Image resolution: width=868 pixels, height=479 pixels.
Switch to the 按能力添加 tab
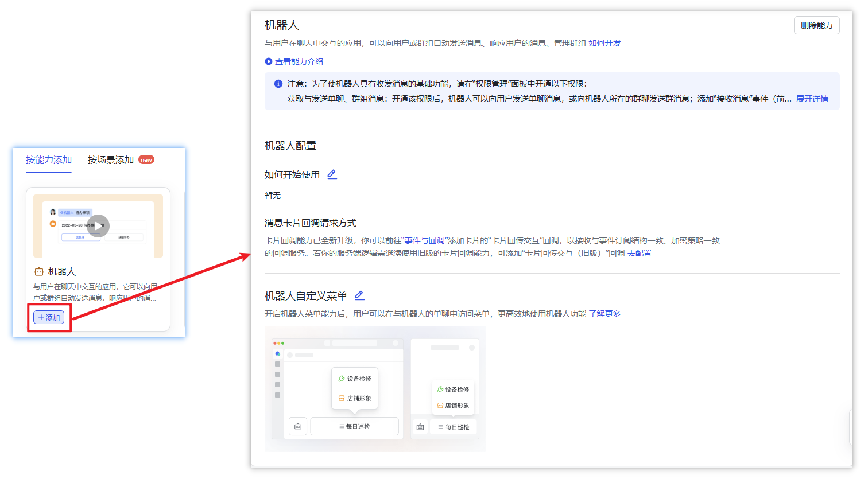pos(49,160)
